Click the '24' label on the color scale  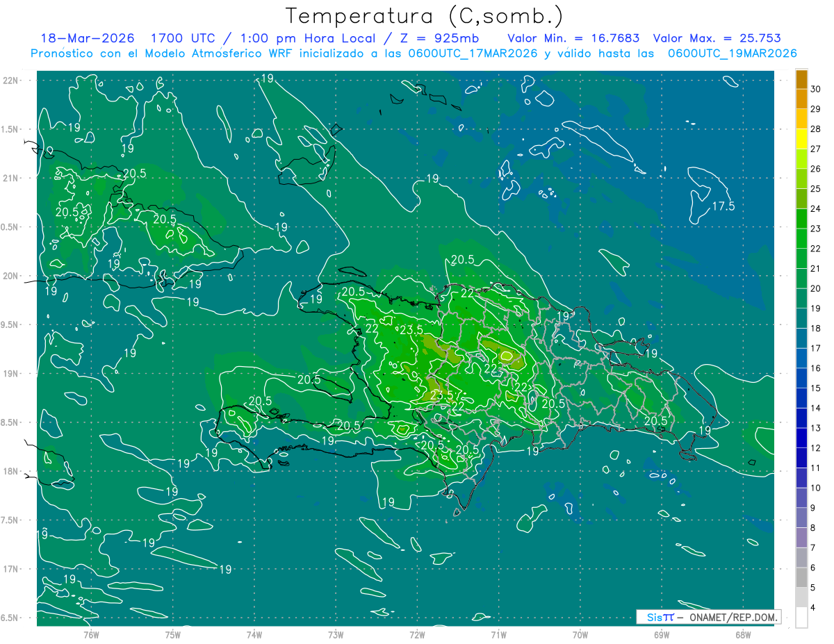click(x=816, y=208)
